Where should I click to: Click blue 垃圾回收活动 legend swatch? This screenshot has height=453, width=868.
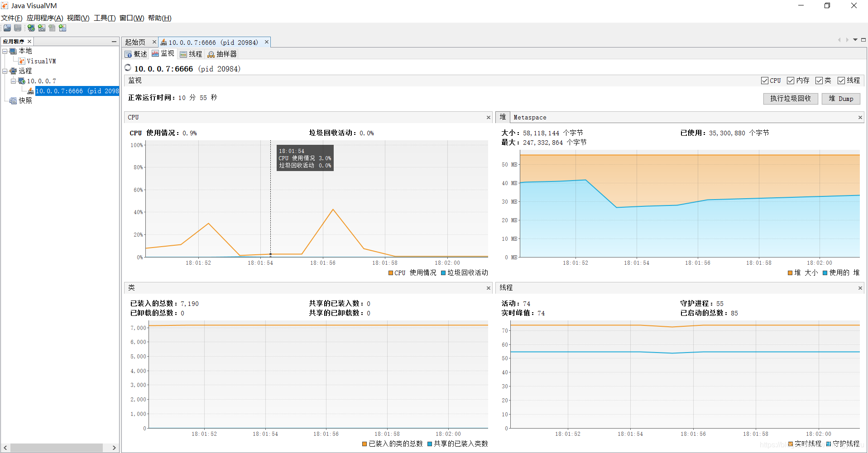pyautogui.click(x=443, y=273)
